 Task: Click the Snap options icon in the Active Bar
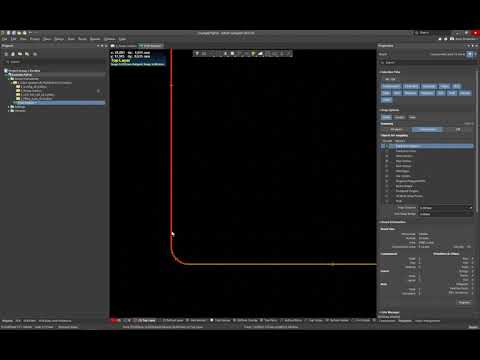pyautogui.click(x=204, y=53)
